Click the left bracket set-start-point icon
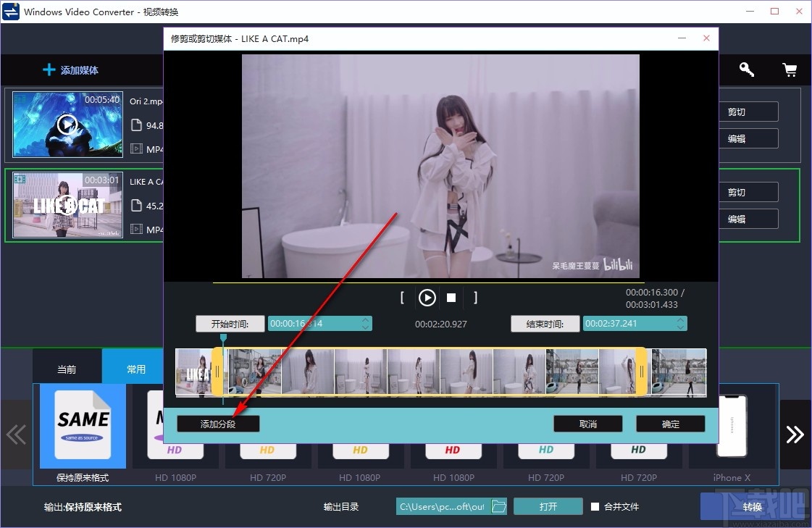 point(402,297)
